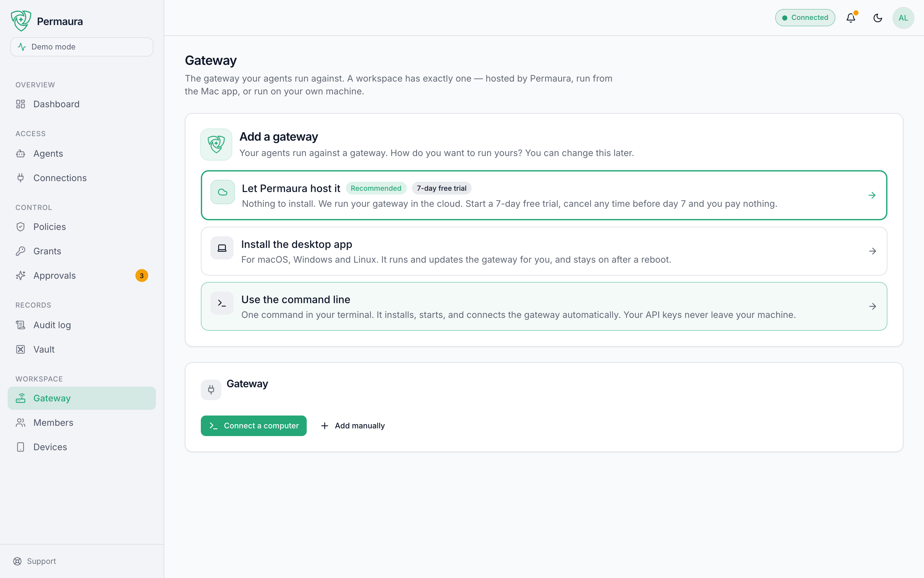Click the "Add a gateway" heading

point(279,136)
